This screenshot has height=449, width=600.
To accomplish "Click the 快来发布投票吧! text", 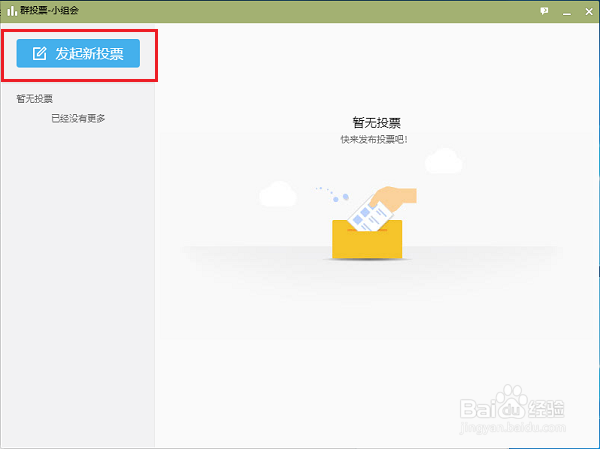I will 374,139.
